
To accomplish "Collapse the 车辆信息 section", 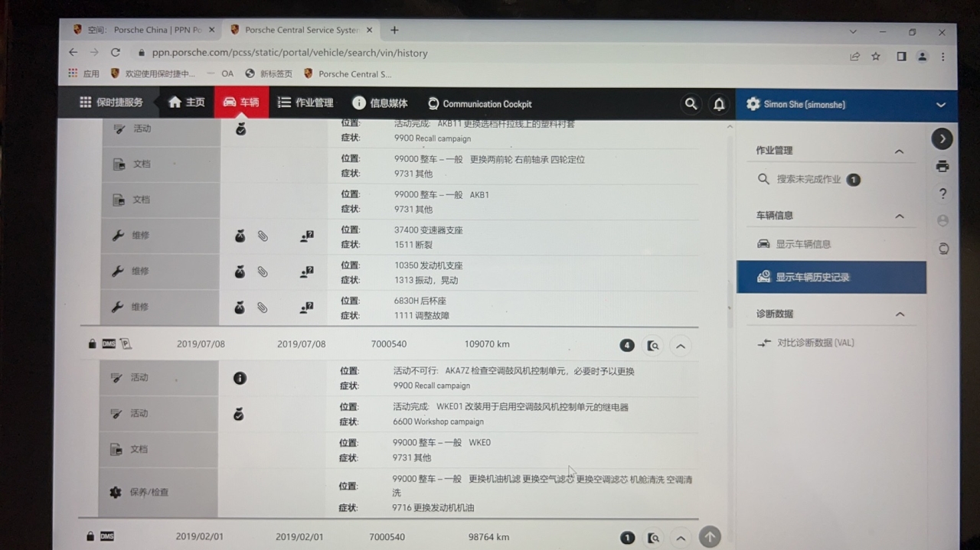I will tap(900, 216).
